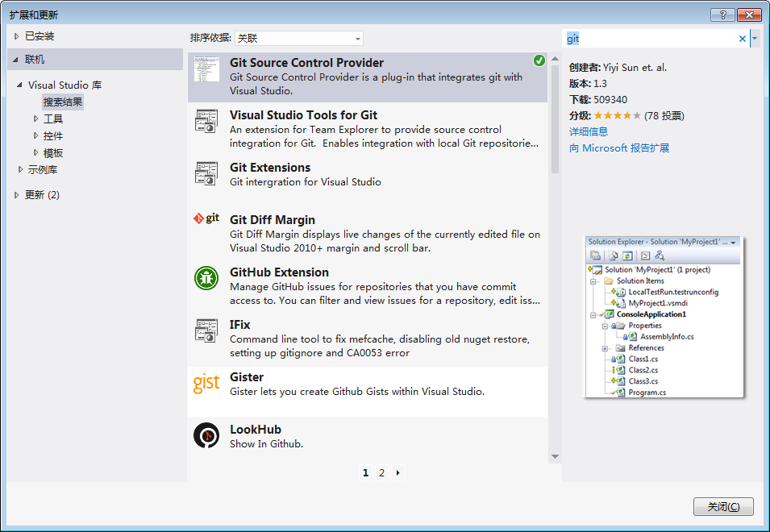This screenshot has width=770, height=532.
Task: Select Visual Studio Tools for Git entry title
Action: coord(303,115)
